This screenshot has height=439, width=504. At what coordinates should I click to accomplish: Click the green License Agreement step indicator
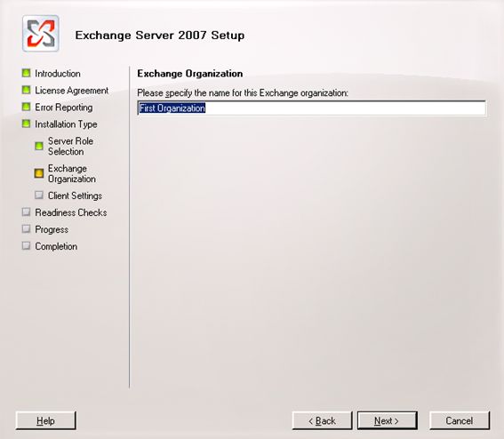[x=26, y=90]
